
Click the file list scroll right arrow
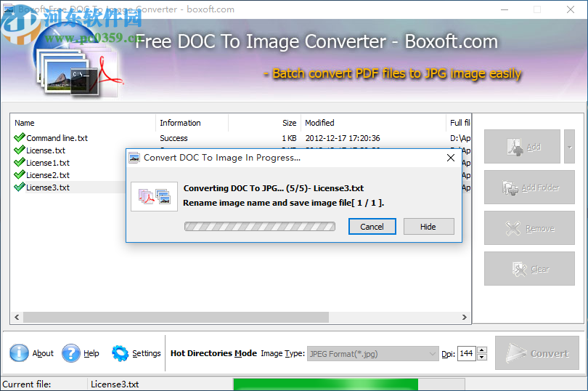pos(465,317)
